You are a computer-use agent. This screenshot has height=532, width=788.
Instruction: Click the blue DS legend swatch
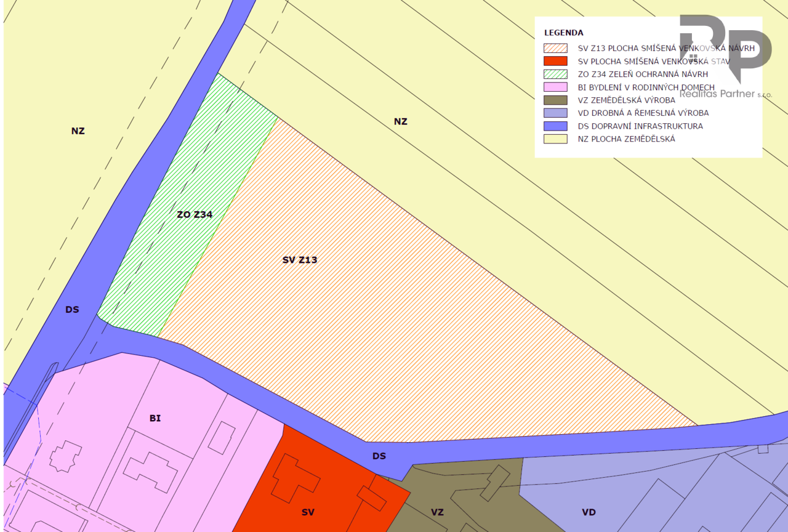(x=555, y=126)
